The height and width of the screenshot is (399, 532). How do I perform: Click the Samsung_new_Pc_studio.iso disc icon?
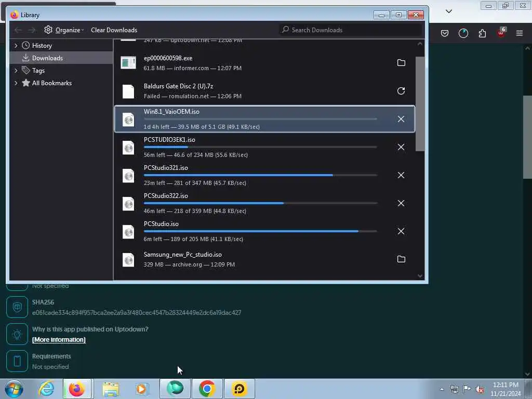pos(128,260)
